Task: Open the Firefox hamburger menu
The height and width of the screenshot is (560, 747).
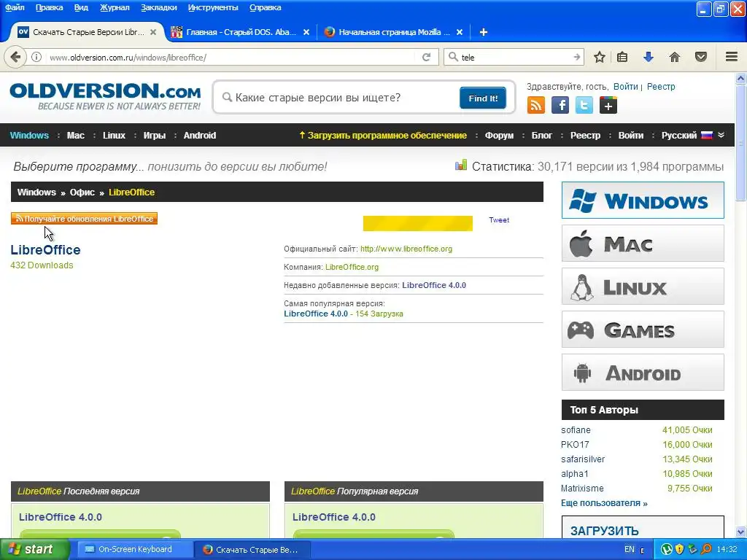Action: [732, 57]
